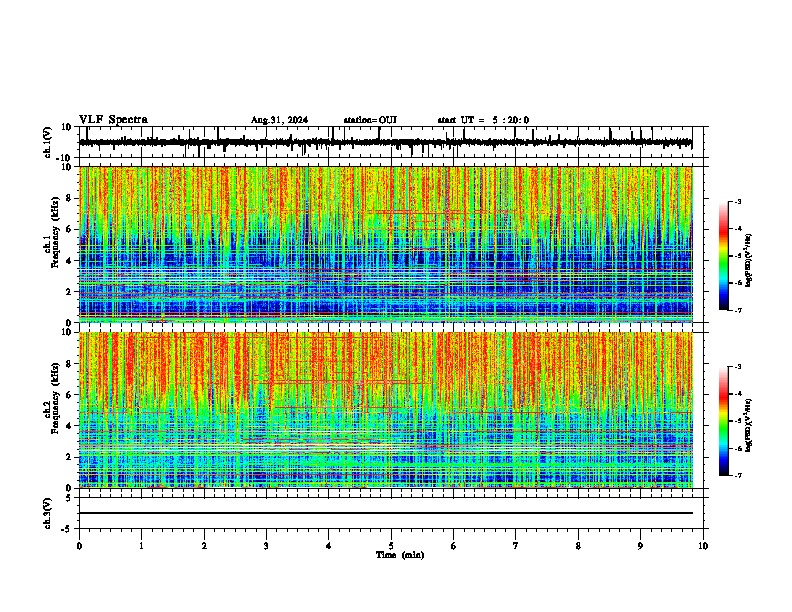Click time axis tick label "1"
792x612 pixels.
tap(141, 546)
